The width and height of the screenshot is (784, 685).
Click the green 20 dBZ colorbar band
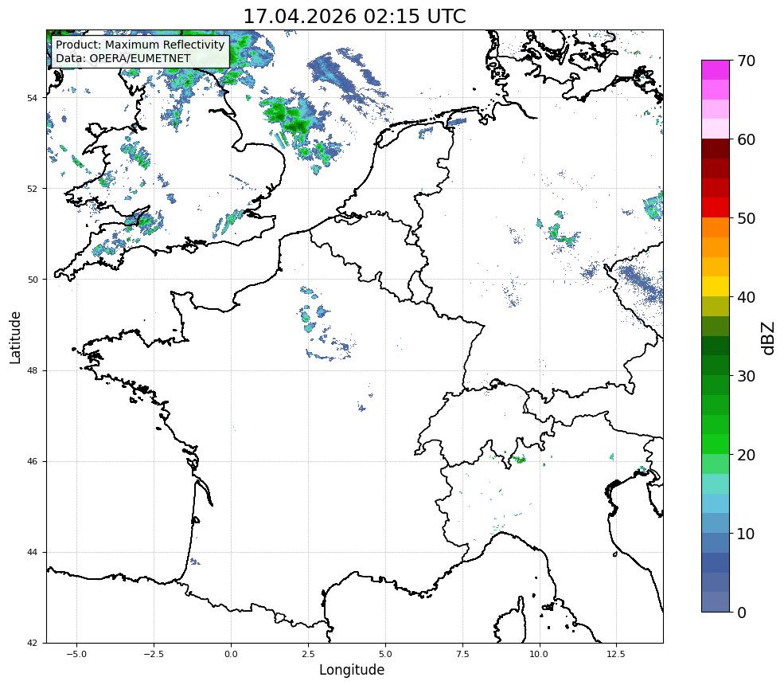point(715,444)
